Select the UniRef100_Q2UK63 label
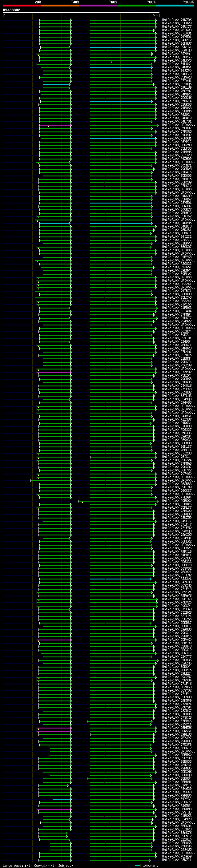197x868 pixels. (x=177, y=104)
